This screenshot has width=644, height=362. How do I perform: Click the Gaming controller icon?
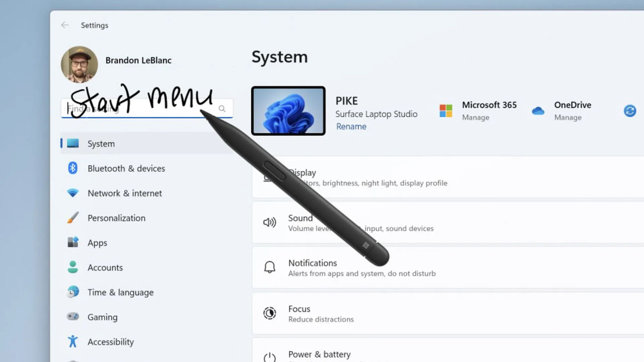click(73, 317)
